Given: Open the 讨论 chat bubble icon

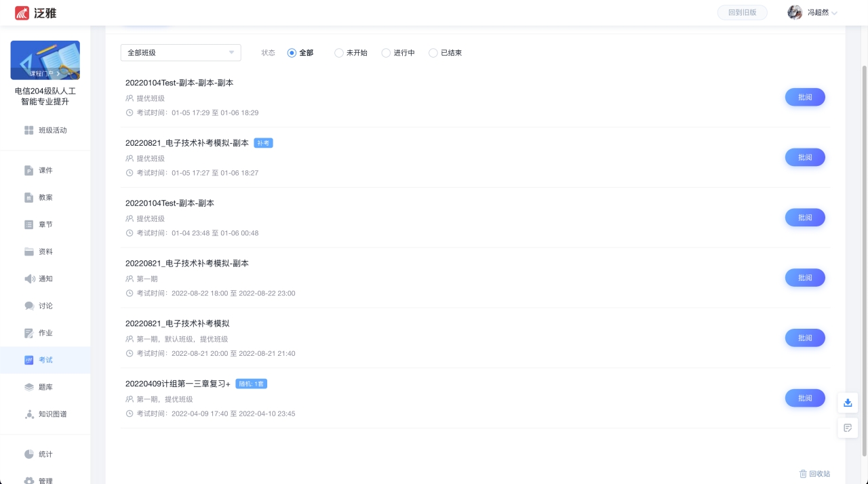Looking at the screenshot, I should (x=29, y=306).
